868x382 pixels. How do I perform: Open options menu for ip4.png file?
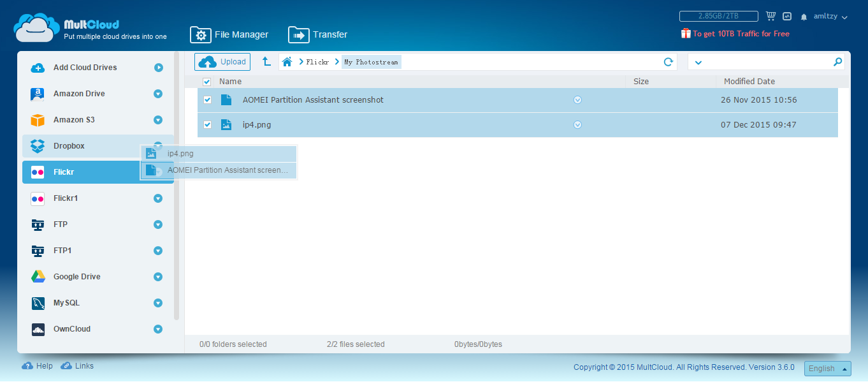pyautogui.click(x=577, y=125)
